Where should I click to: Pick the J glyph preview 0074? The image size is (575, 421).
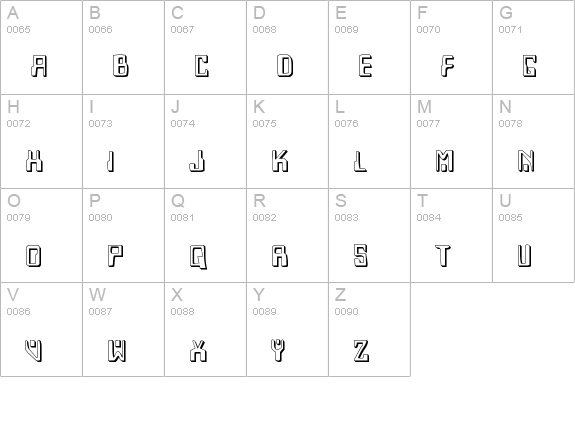(197, 161)
